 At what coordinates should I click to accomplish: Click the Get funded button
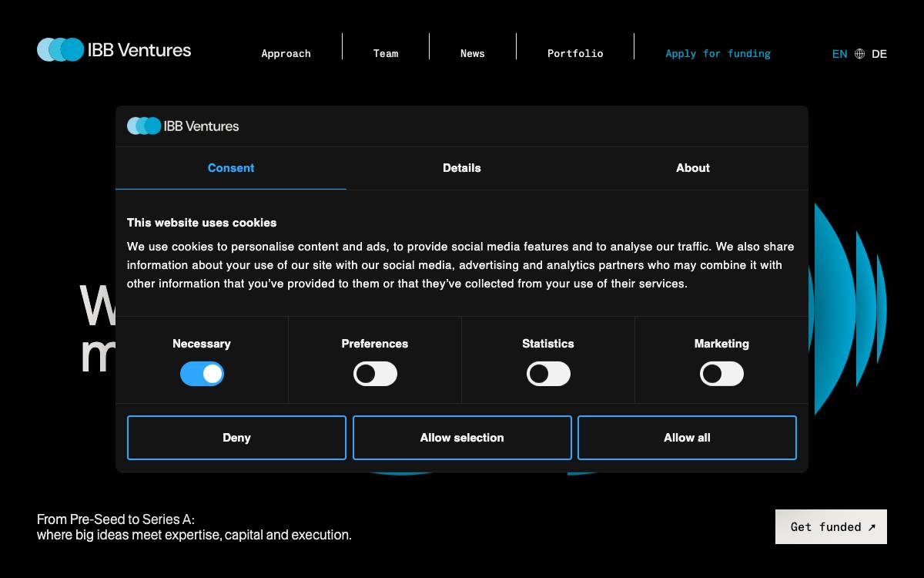click(x=831, y=527)
